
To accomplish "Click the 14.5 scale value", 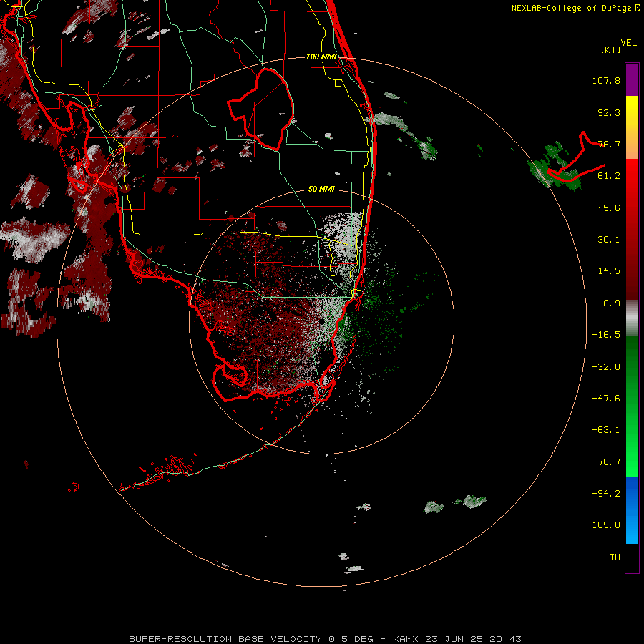I will point(609,271).
